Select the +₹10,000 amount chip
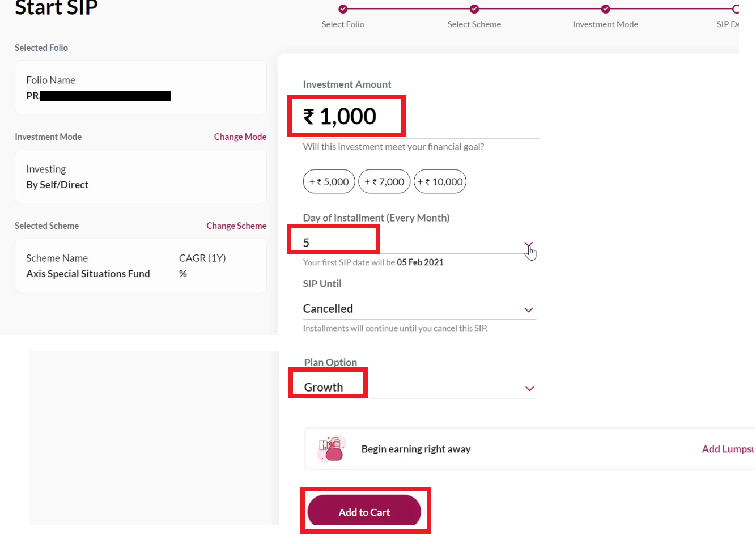Viewport: 756px width, 544px height. (440, 181)
